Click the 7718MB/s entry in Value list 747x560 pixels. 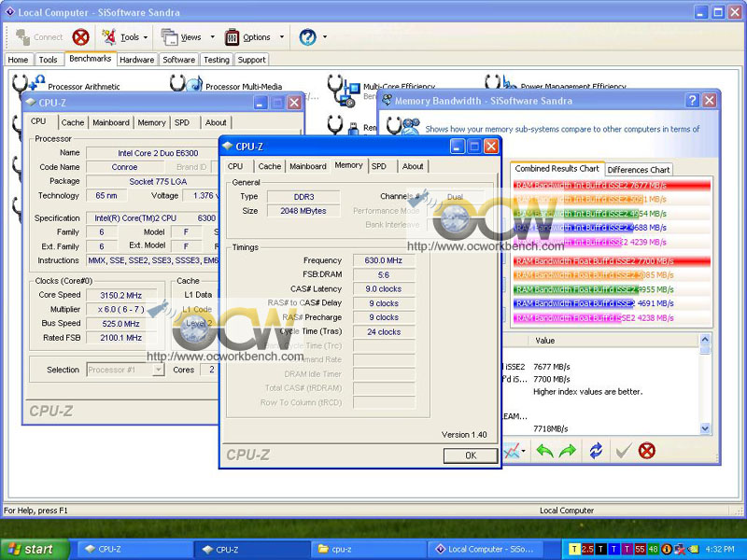(551, 428)
